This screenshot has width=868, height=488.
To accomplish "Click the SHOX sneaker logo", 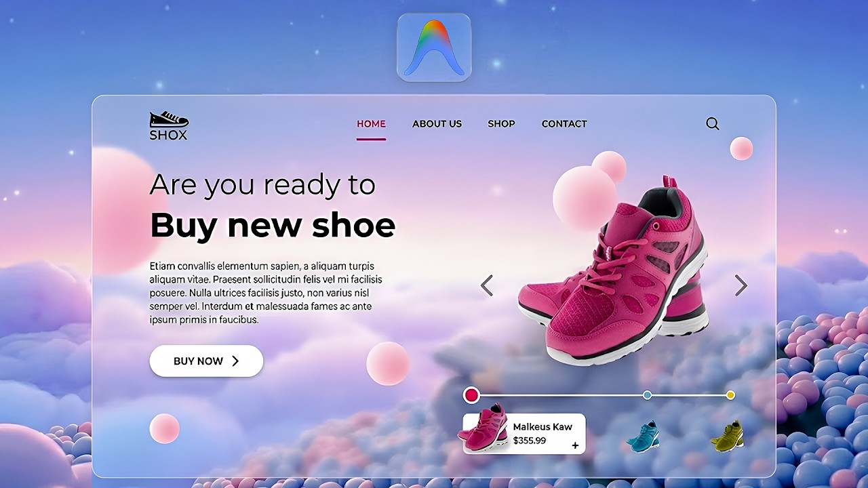I will coord(169,126).
